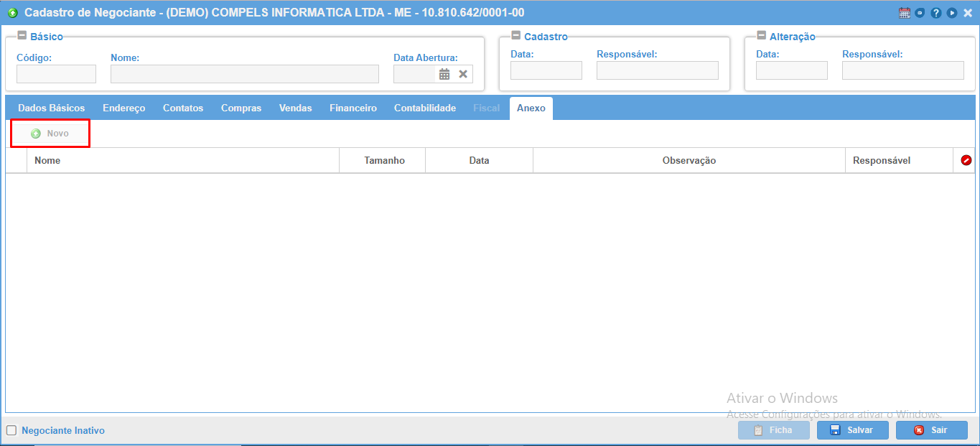Screen dimensions: 980x446
Task: Click the Cadastro Responsável field
Action: click(658, 70)
